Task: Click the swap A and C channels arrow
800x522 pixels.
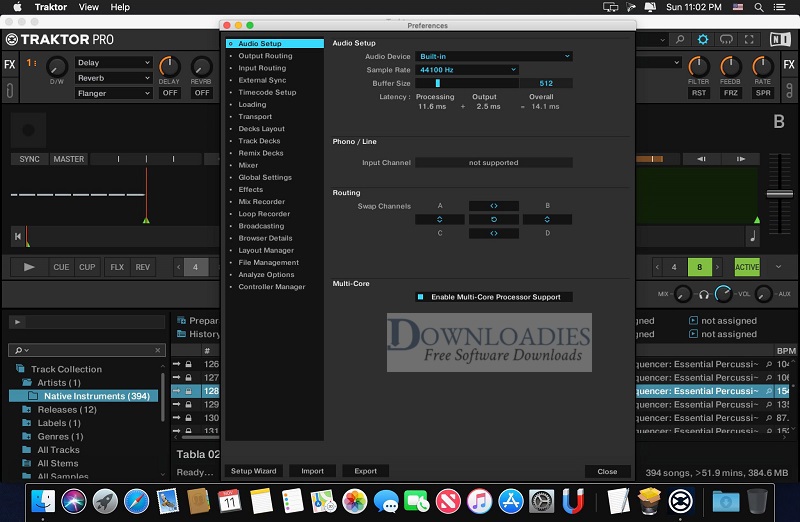Action: (x=439, y=219)
